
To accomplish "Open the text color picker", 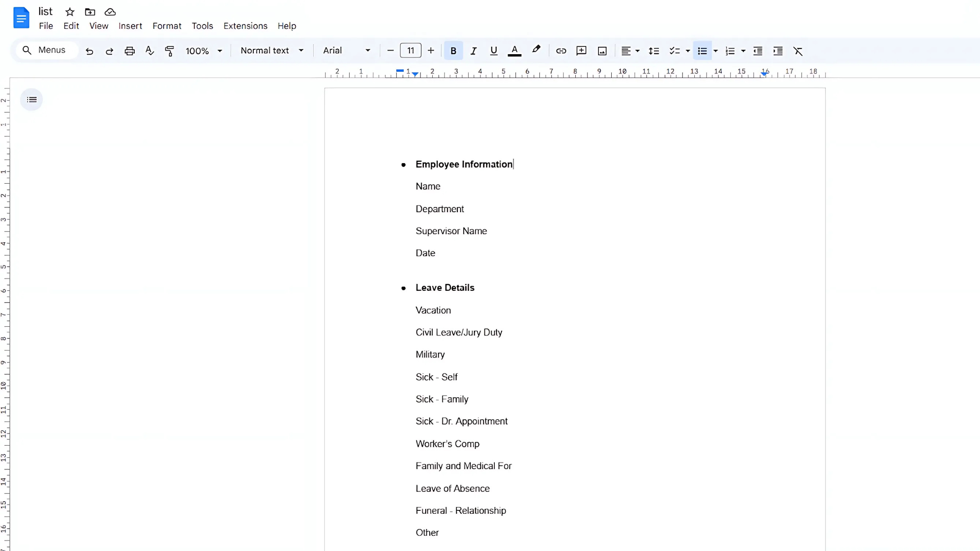I will (x=514, y=51).
